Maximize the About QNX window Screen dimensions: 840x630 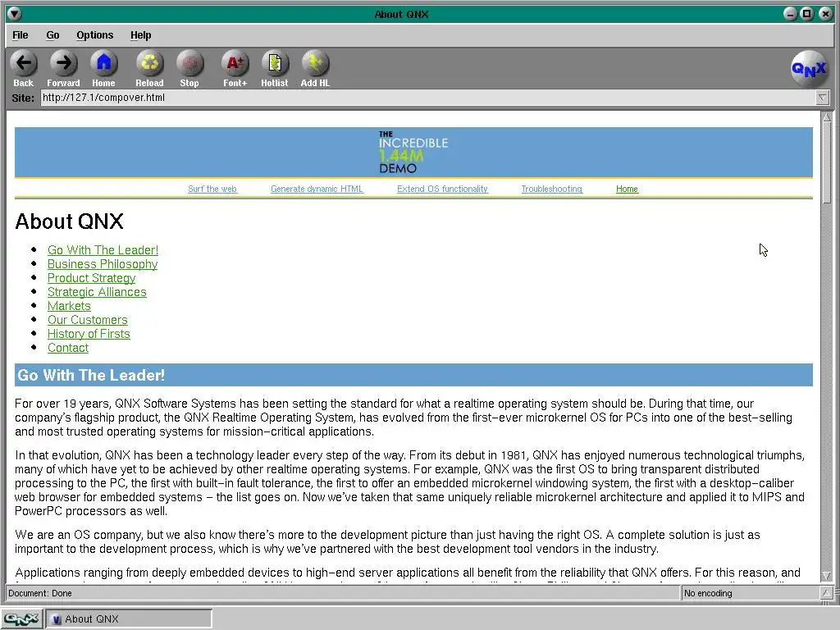pyautogui.click(x=807, y=14)
